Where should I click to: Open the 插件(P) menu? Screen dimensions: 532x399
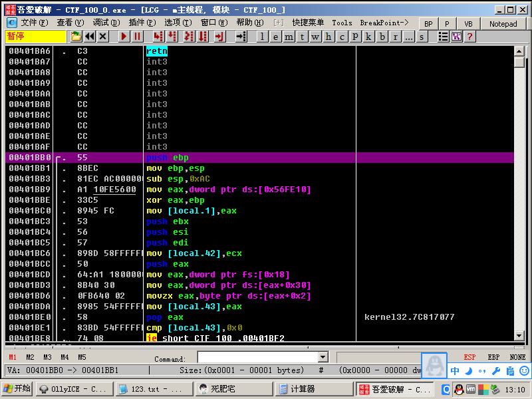(141, 23)
